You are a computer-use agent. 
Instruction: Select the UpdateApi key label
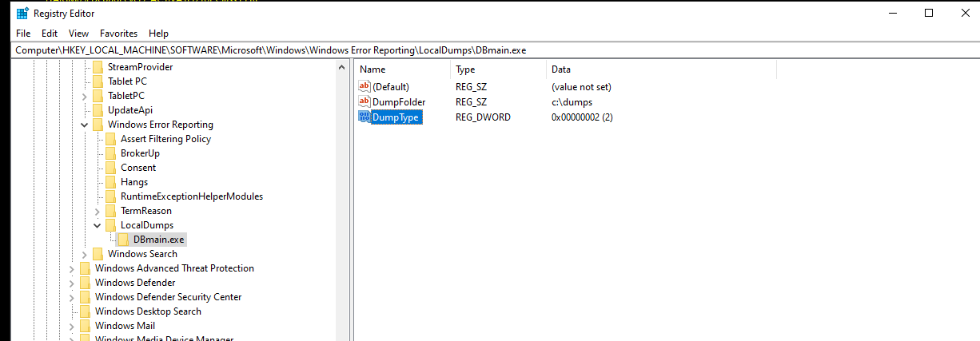click(x=130, y=110)
